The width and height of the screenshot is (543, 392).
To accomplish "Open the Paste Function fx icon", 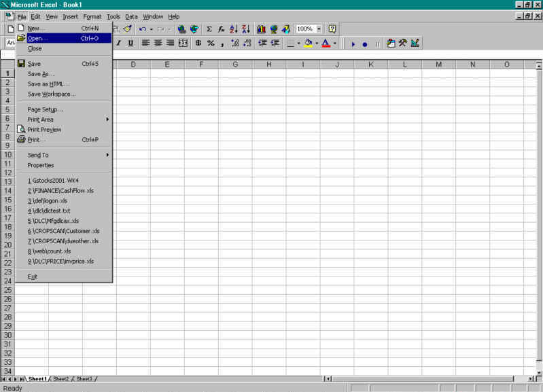I will click(x=221, y=29).
